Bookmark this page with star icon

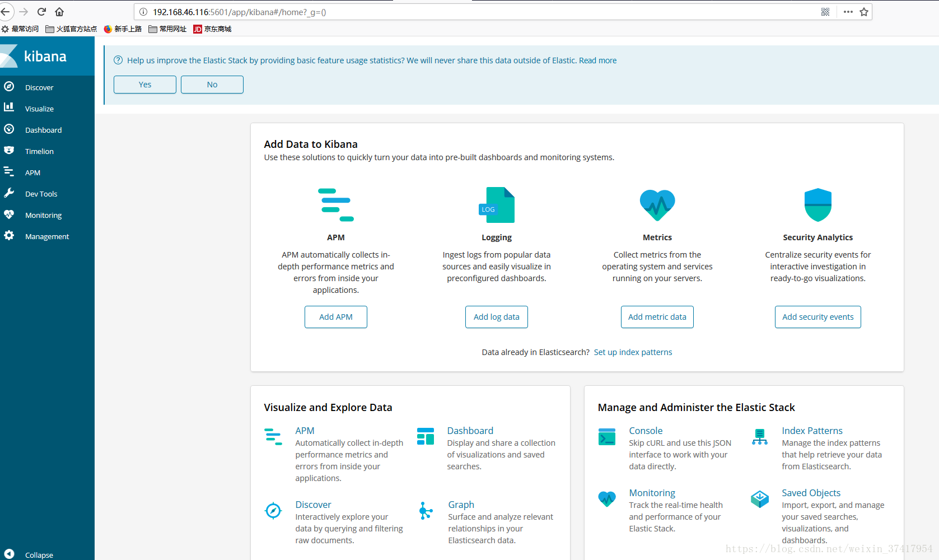click(864, 12)
